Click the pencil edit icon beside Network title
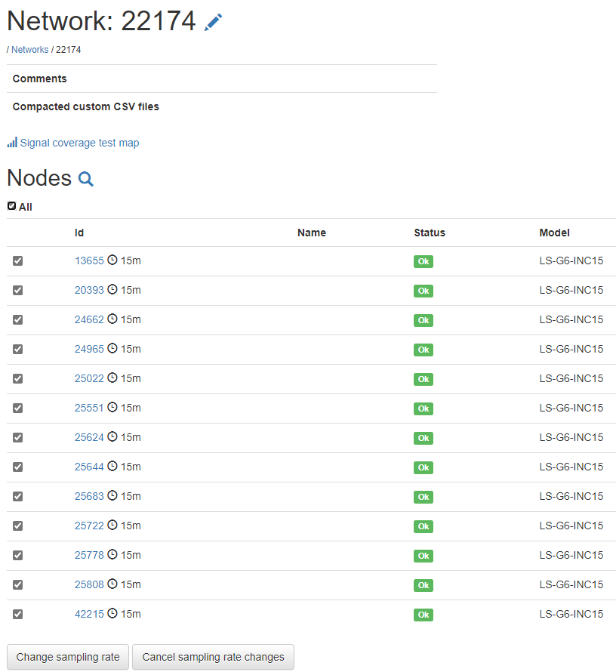Screen dimensions: 616x672 (214, 23)
